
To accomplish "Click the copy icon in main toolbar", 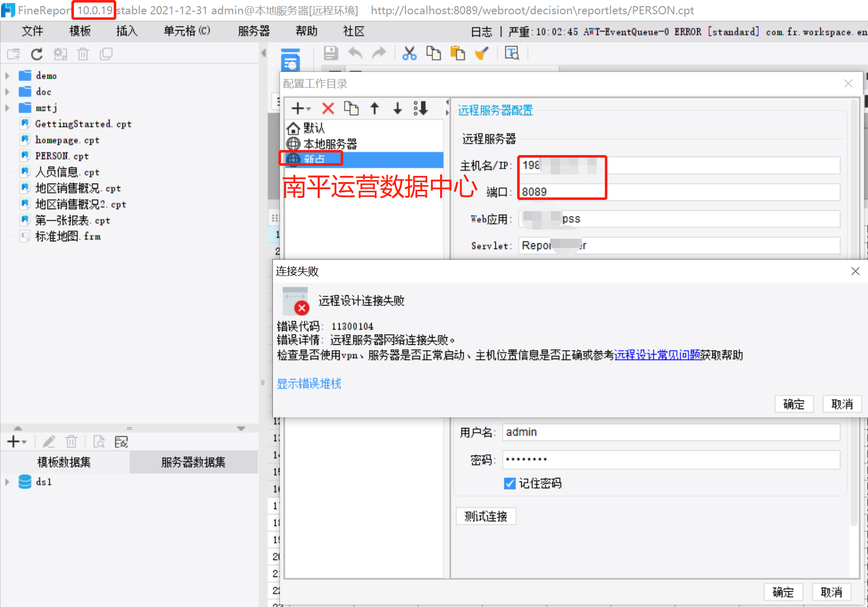I will [x=433, y=53].
